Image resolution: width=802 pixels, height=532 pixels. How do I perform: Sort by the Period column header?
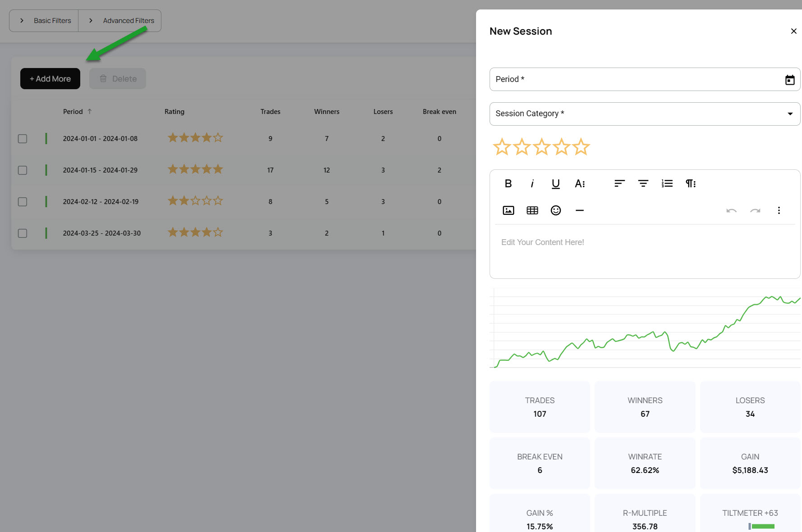pyautogui.click(x=73, y=112)
